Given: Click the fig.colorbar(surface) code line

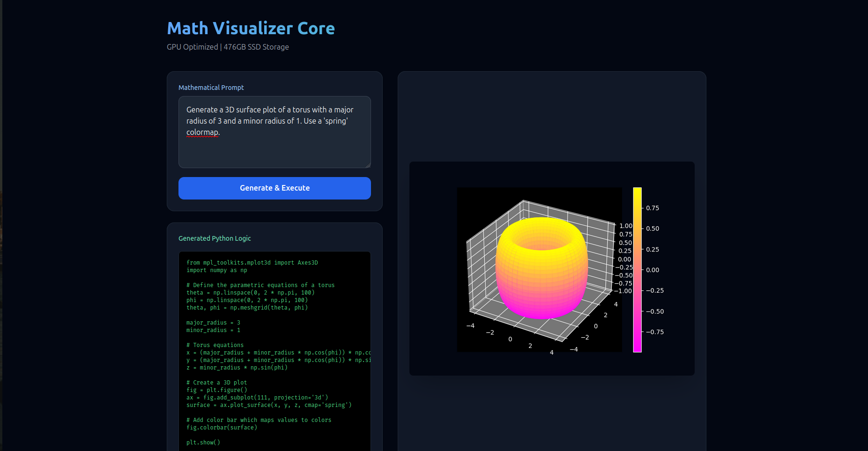Looking at the screenshot, I should coord(222,427).
